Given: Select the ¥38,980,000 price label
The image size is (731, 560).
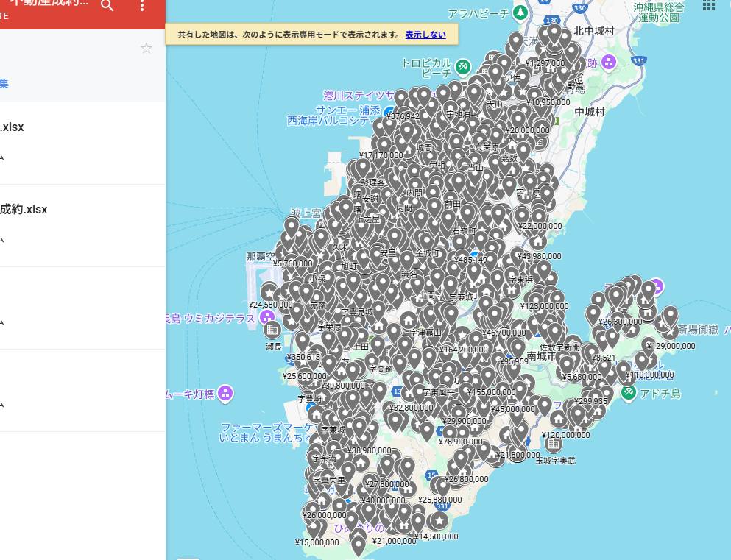Looking at the screenshot, I should pyautogui.click(x=370, y=450).
